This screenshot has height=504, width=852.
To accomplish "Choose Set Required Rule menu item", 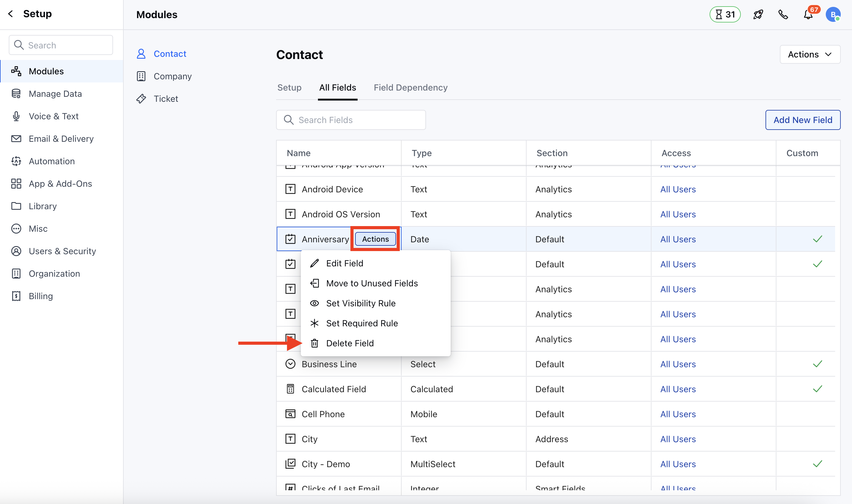I will click(x=362, y=323).
